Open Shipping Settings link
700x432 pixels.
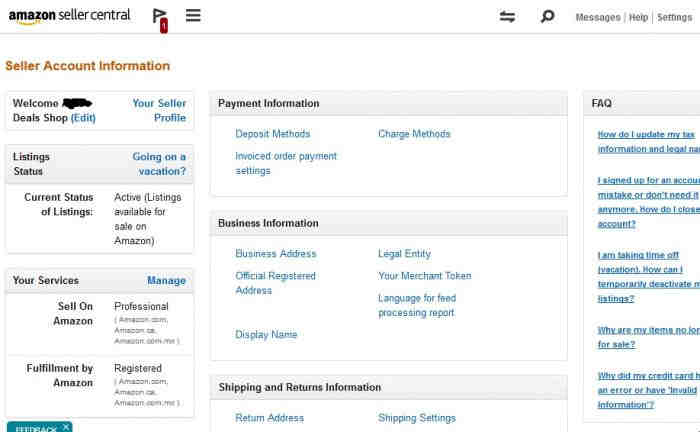[x=417, y=418]
